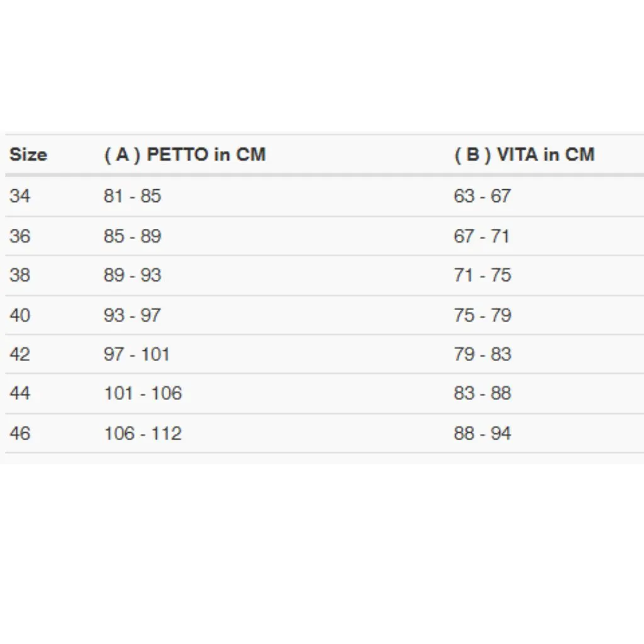
Task: Click the 63 - 67 waist value
Action: (482, 196)
